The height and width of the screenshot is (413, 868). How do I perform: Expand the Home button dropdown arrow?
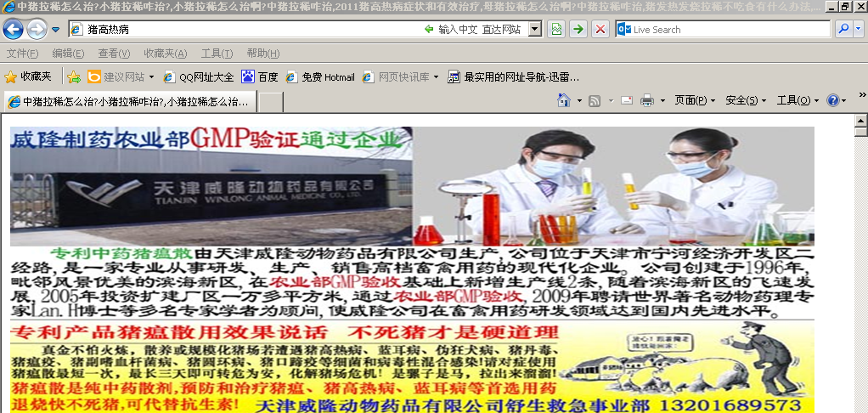click(579, 101)
